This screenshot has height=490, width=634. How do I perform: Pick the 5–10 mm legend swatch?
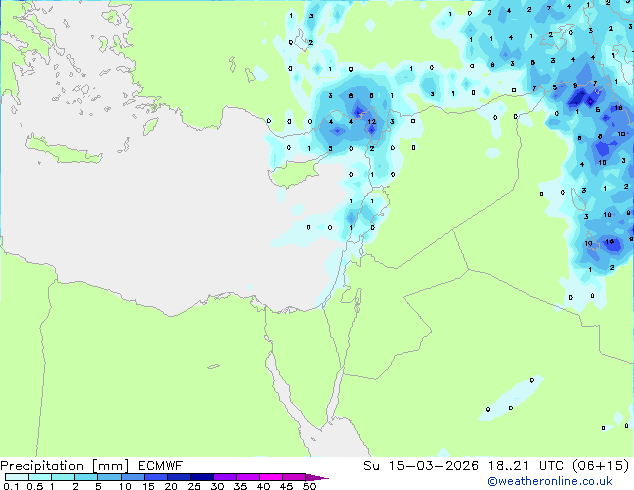(x=109, y=477)
